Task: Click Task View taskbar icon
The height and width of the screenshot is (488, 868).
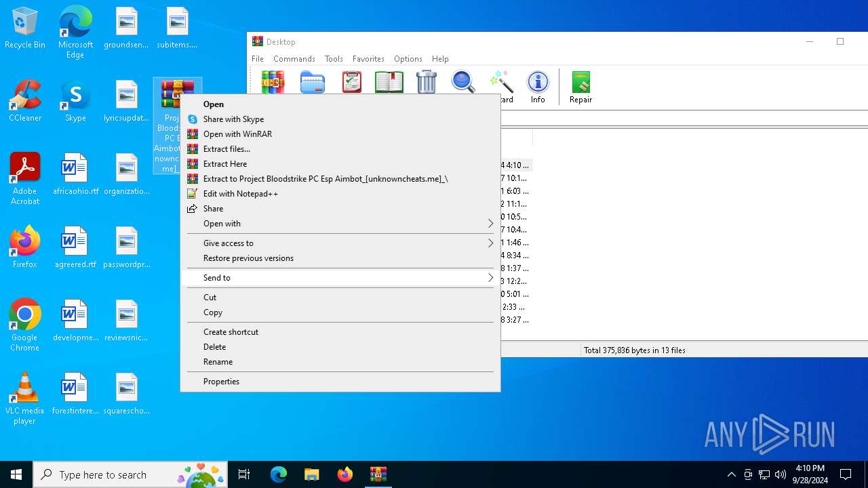Action: click(244, 474)
